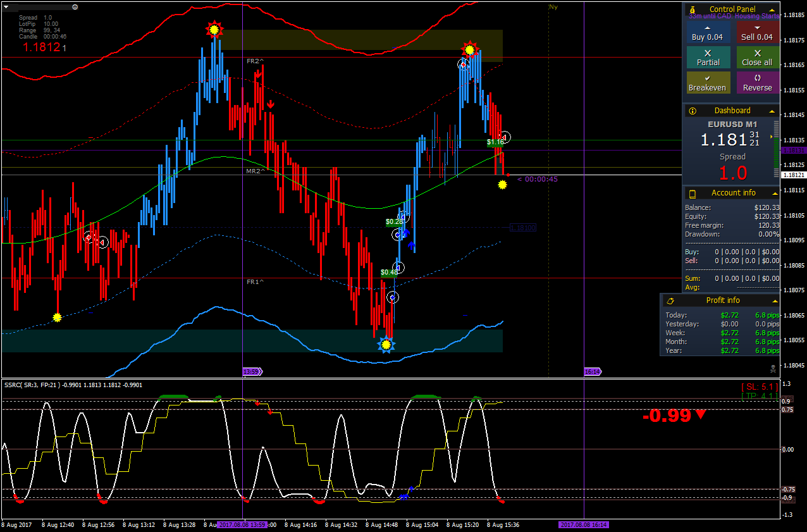Viewport: 807px width, 532px height.
Task: Click the red SL: 5.1 label
Action: pyautogui.click(x=759, y=387)
